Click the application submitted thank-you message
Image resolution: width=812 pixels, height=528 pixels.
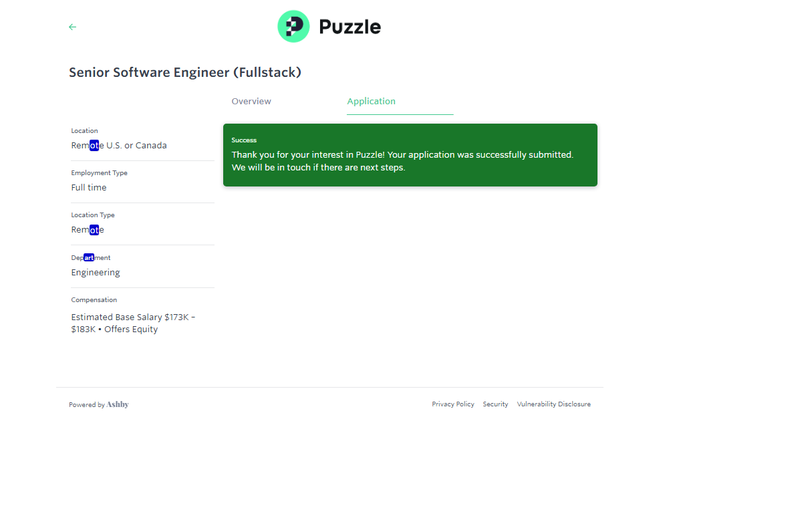402,161
